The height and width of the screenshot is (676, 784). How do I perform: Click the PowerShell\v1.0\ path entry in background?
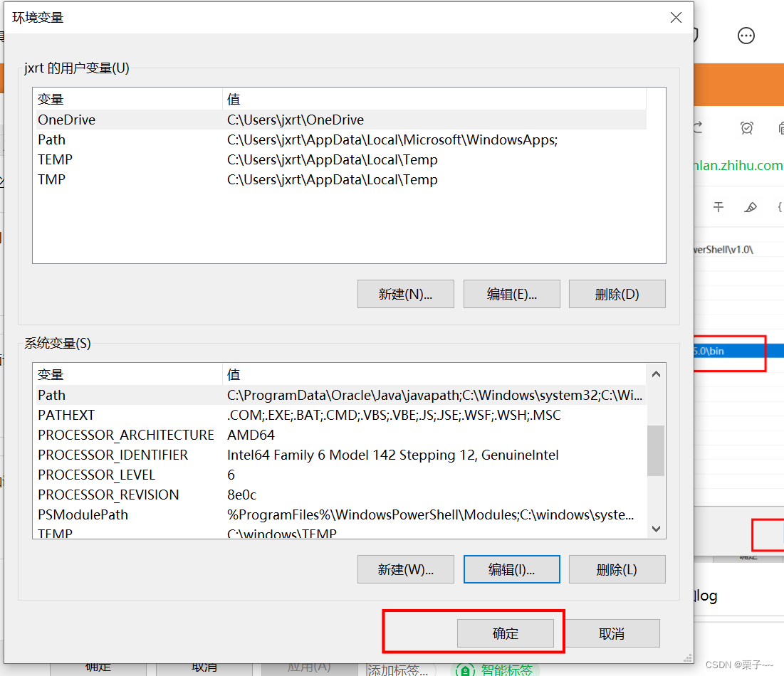coord(723,249)
